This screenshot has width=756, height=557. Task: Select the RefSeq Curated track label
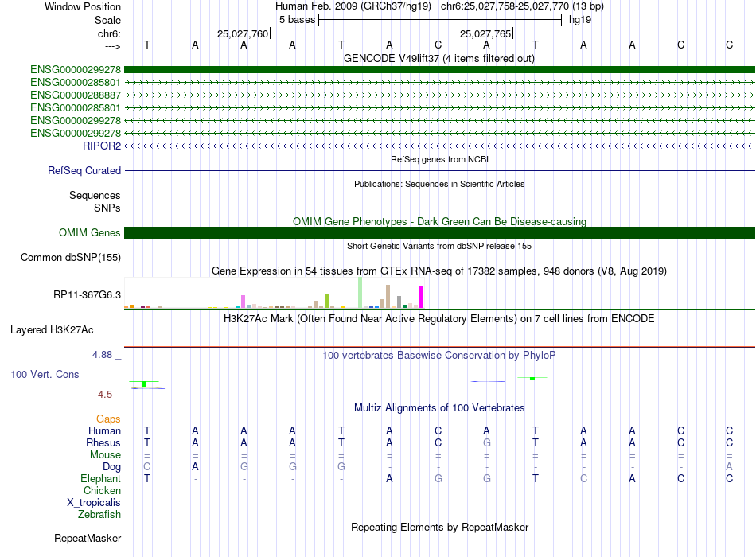84,170
